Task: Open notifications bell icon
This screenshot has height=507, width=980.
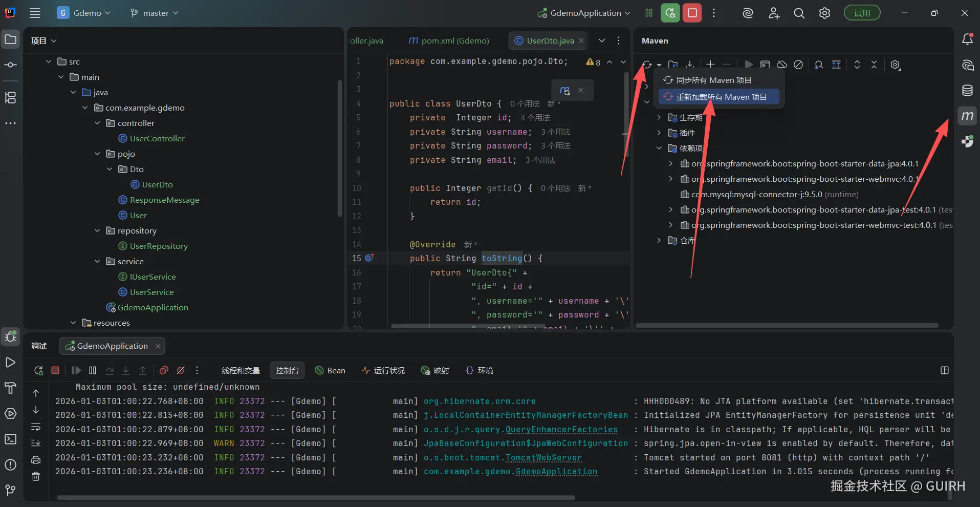Action: [x=967, y=39]
